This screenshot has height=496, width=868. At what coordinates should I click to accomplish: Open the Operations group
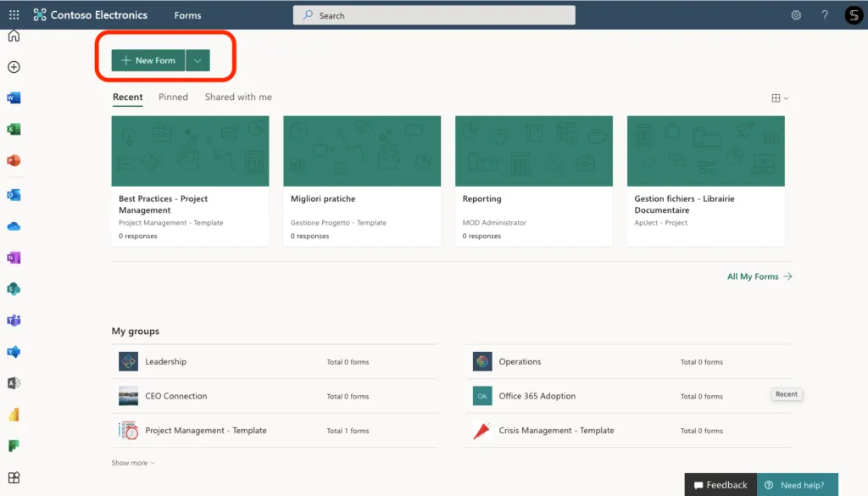point(628,361)
